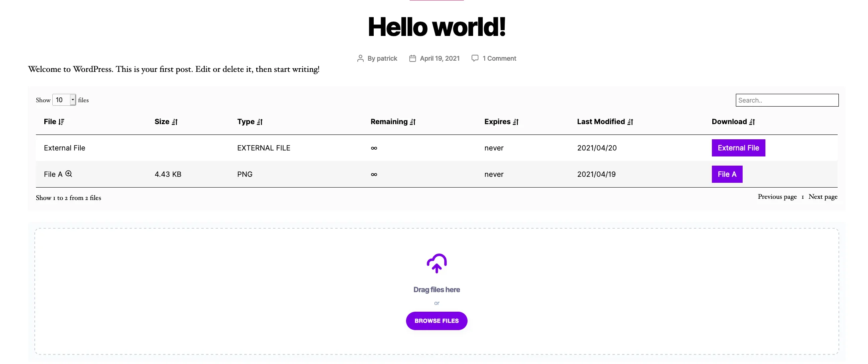Sort the File column alphabetically
Image resolution: width=868 pixels, height=364 pixels.
[x=61, y=122]
